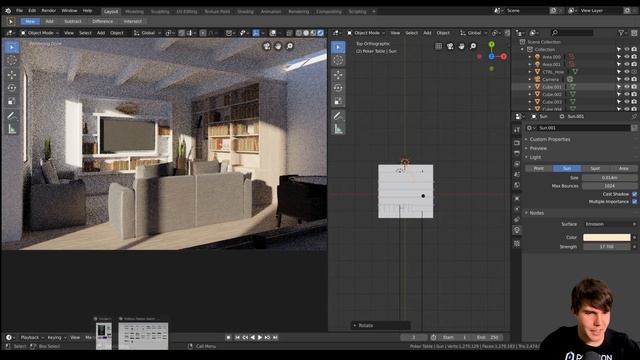This screenshot has width=640, height=360.
Task: Set light type to Spot
Action: click(595, 168)
